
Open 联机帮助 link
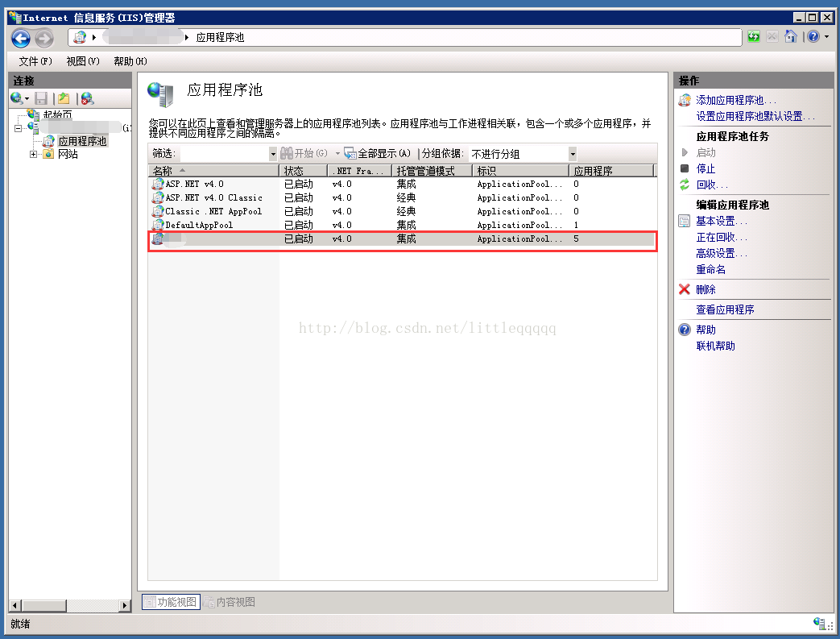(715, 346)
